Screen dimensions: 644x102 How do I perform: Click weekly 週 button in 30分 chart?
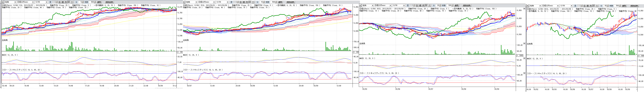click(420, 6)
